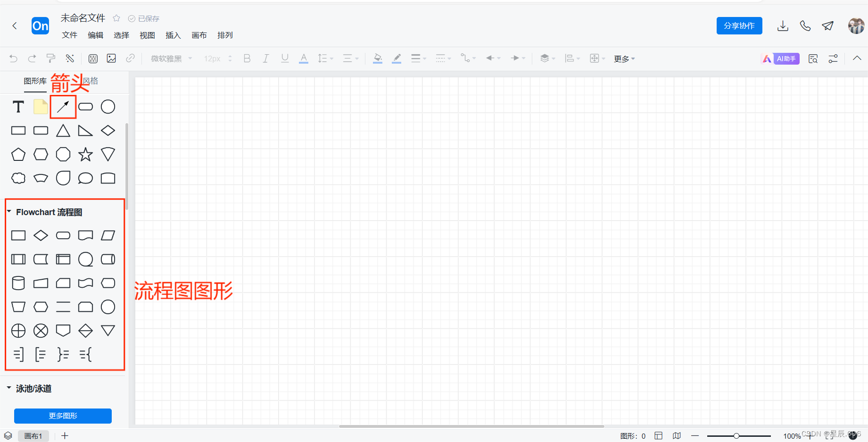Click the format painter toolbar icon
Image resolution: width=868 pixels, height=442 pixels.
click(50, 58)
